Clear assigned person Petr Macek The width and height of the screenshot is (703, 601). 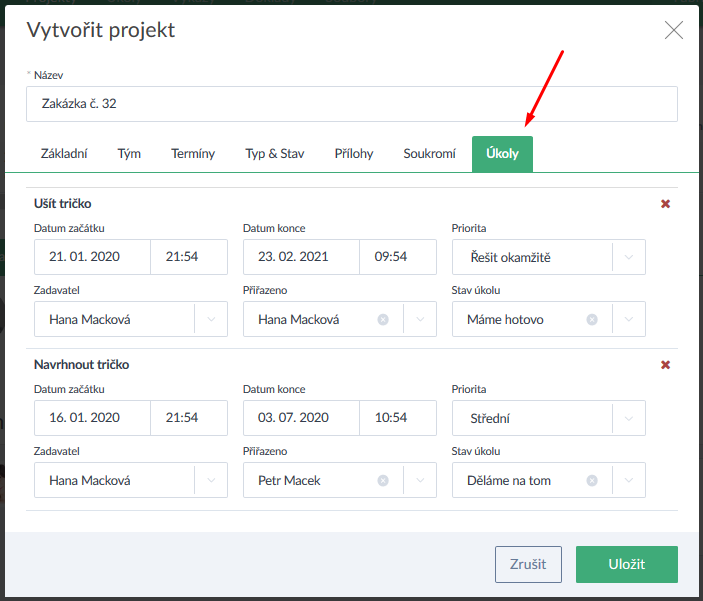[x=383, y=481]
